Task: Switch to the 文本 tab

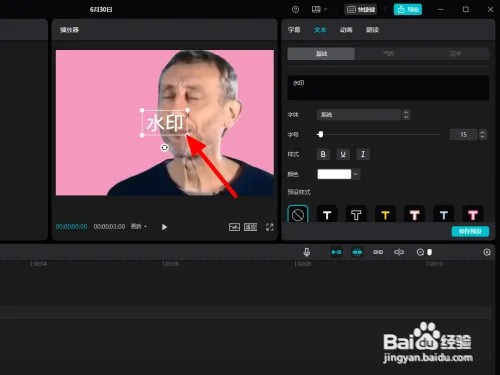Action: click(320, 30)
